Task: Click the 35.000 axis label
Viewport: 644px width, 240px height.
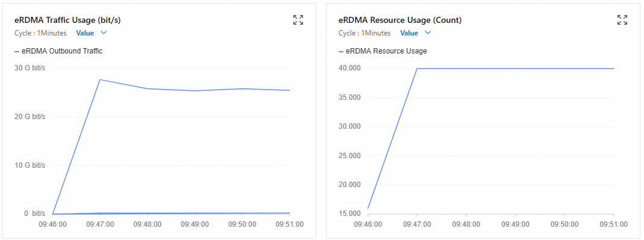Action: (350, 97)
